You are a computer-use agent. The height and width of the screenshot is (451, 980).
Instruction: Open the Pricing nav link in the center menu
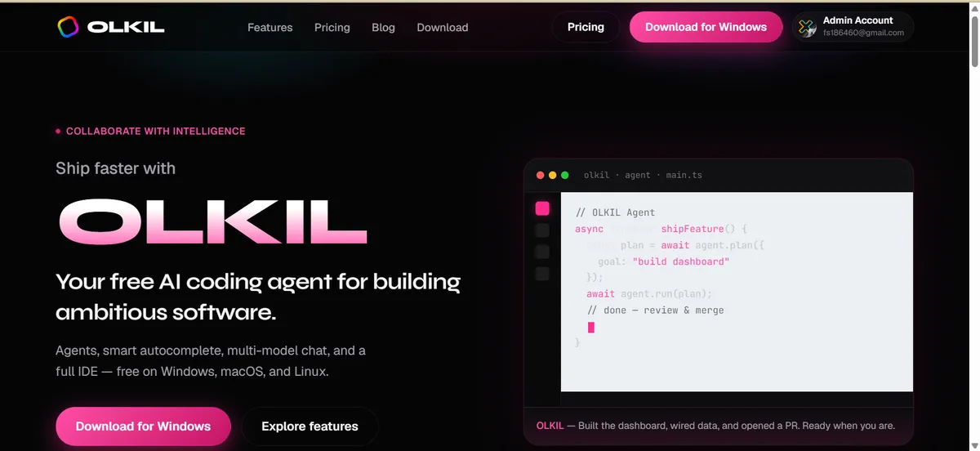[x=332, y=27]
